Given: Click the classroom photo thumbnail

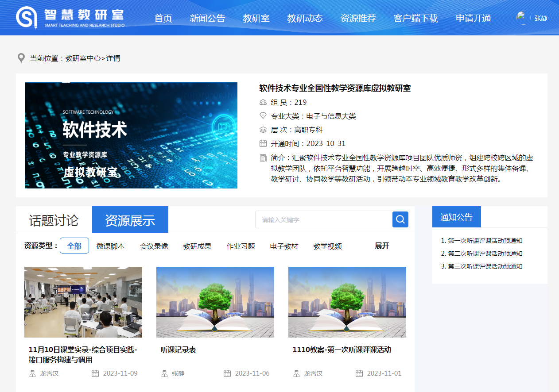Looking at the screenshot, I should pyautogui.click(x=83, y=302).
